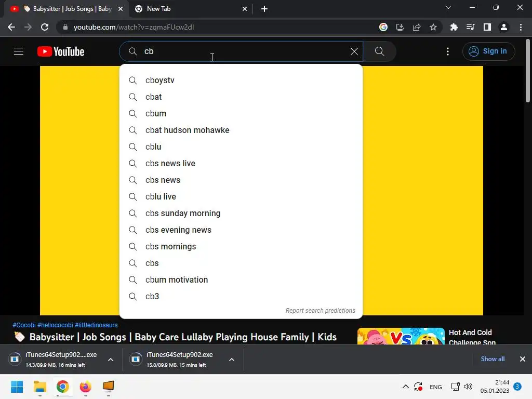
Task: Close the downloads bar
Action: [523, 359]
